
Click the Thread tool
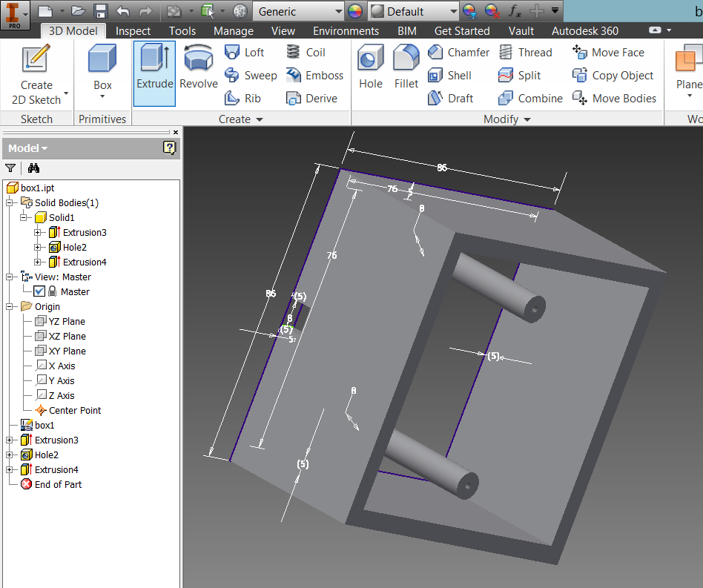pos(525,53)
